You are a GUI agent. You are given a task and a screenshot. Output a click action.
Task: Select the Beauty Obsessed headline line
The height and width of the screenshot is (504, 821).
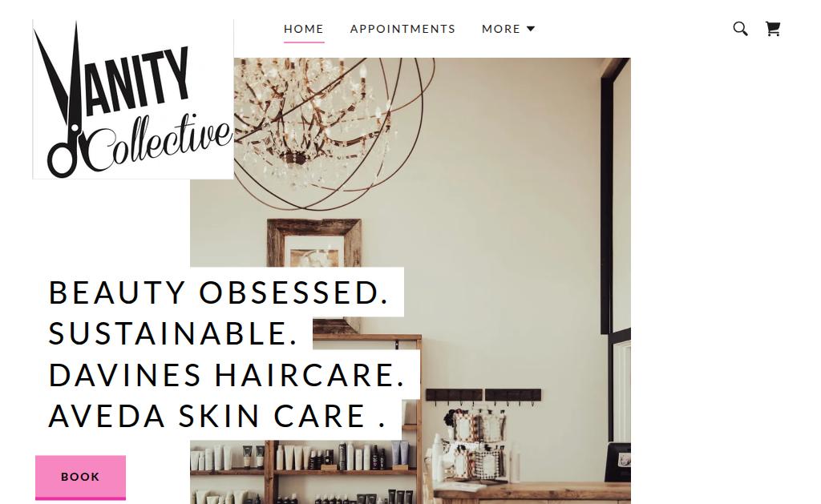(x=219, y=292)
